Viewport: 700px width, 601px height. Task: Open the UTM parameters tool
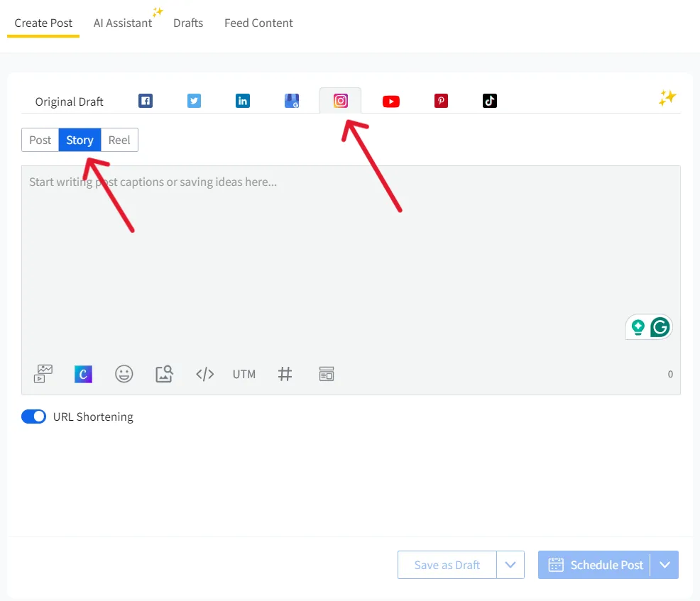(244, 374)
